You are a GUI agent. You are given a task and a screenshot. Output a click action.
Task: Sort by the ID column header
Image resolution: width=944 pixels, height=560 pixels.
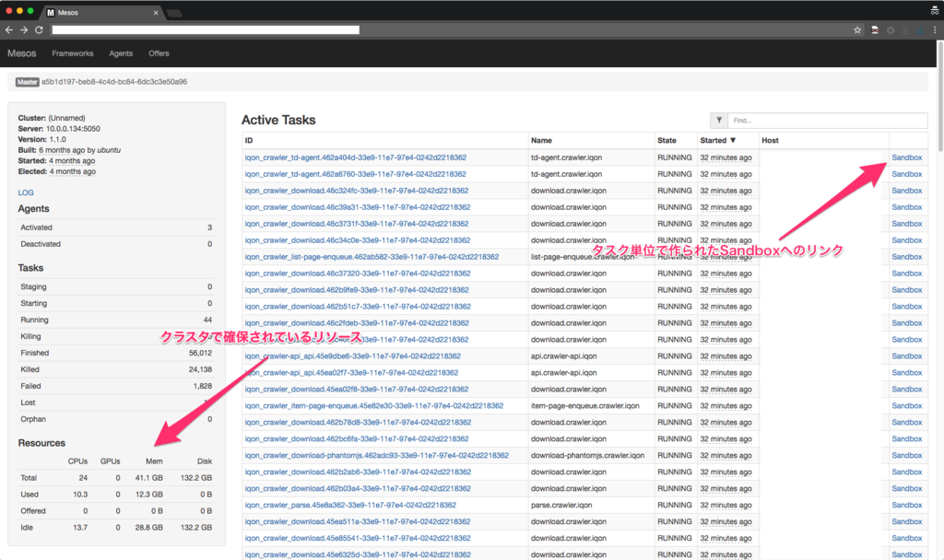pos(249,140)
